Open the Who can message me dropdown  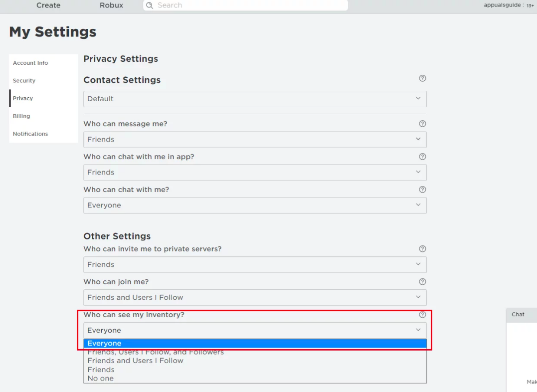tap(255, 140)
